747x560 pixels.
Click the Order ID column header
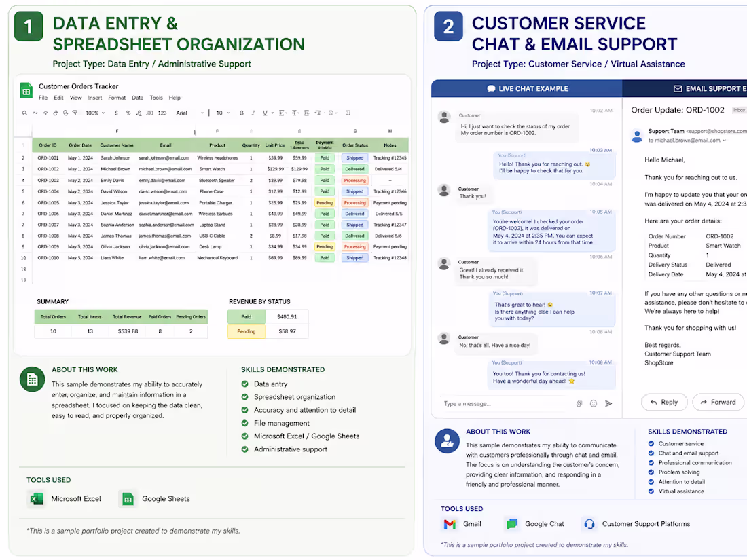pos(48,145)
